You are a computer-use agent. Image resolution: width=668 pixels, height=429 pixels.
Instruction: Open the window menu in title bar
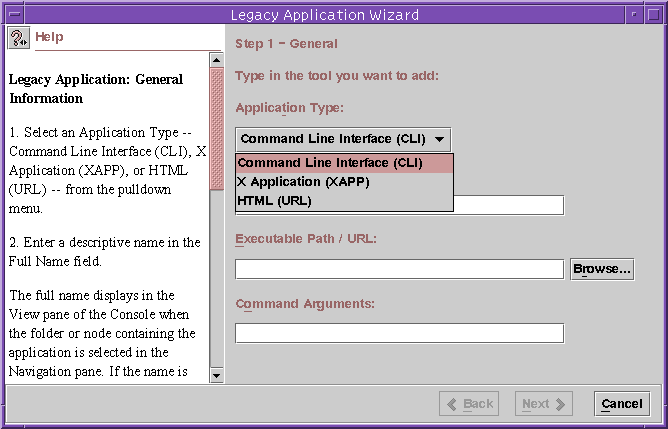point(15,14)
